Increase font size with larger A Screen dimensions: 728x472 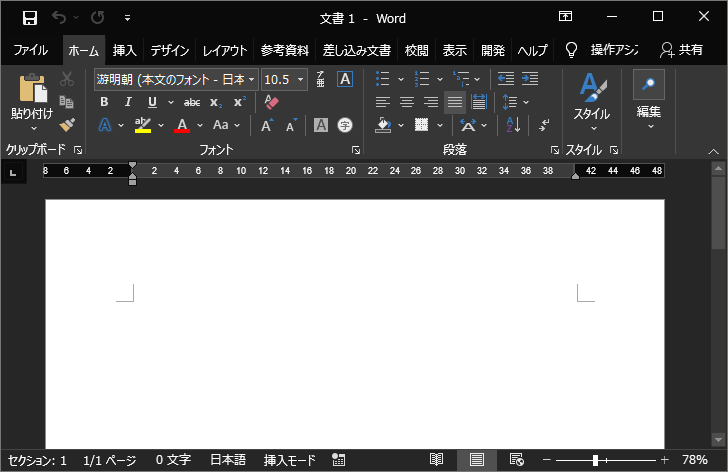(267, 125)
